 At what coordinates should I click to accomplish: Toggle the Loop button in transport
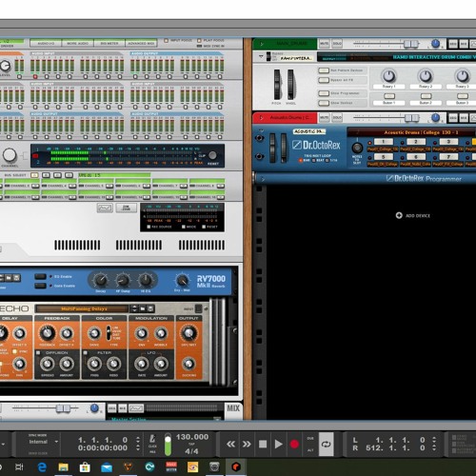[326, 444]
